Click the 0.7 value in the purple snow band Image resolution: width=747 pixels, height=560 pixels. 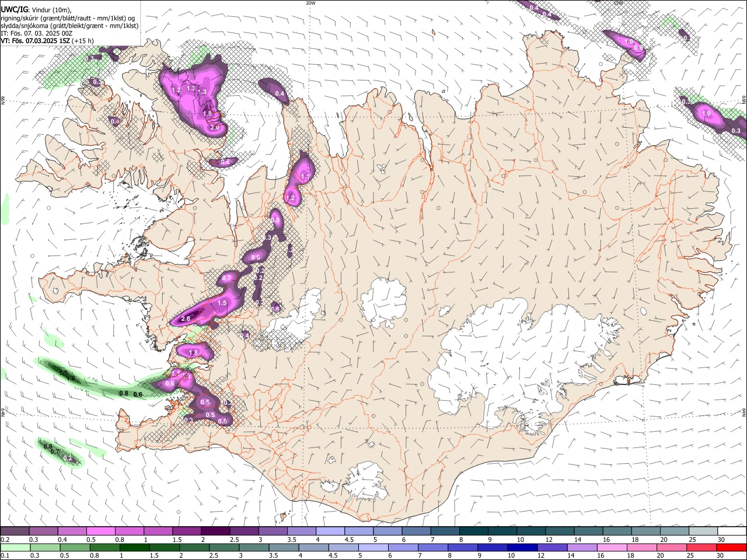pyautogui.click(x=227, y=278)
